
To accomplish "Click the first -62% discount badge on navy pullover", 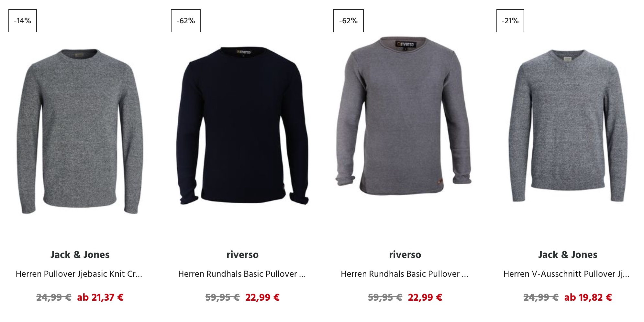I will (186, 21).
